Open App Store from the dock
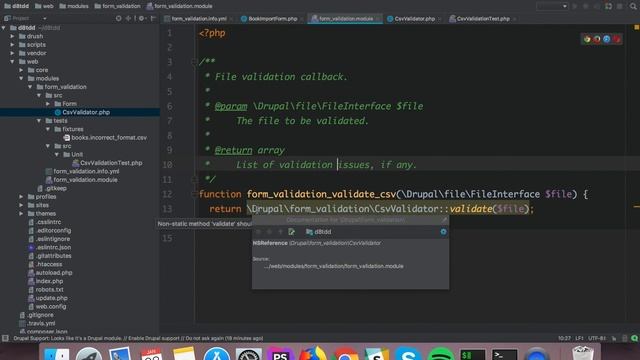Image resolution: width=640 pixels, height=360 pixels. pyautogui.click(x=216, y=354)
